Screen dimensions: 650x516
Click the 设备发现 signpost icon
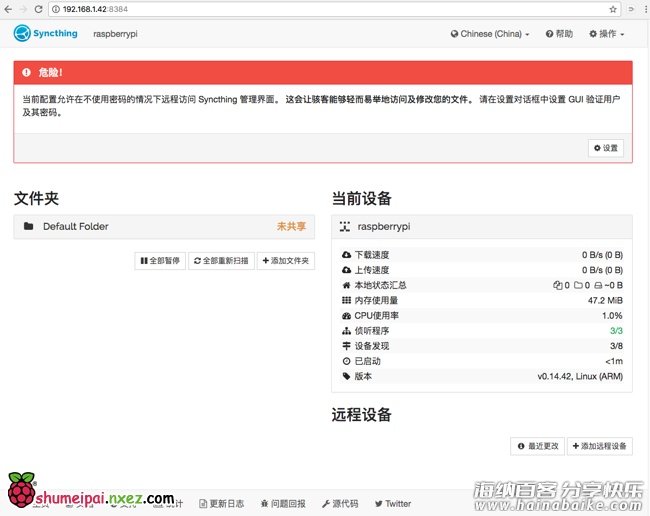[347, 346]
